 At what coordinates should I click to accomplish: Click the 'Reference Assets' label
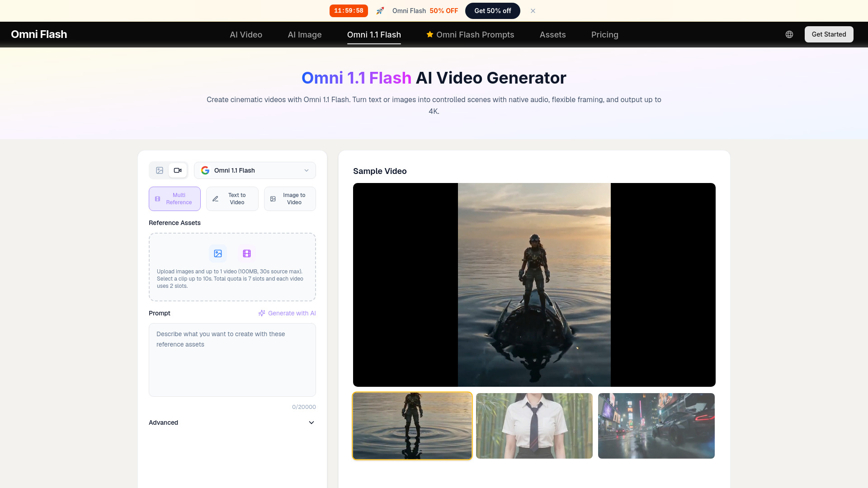click(x=175, y=223)
